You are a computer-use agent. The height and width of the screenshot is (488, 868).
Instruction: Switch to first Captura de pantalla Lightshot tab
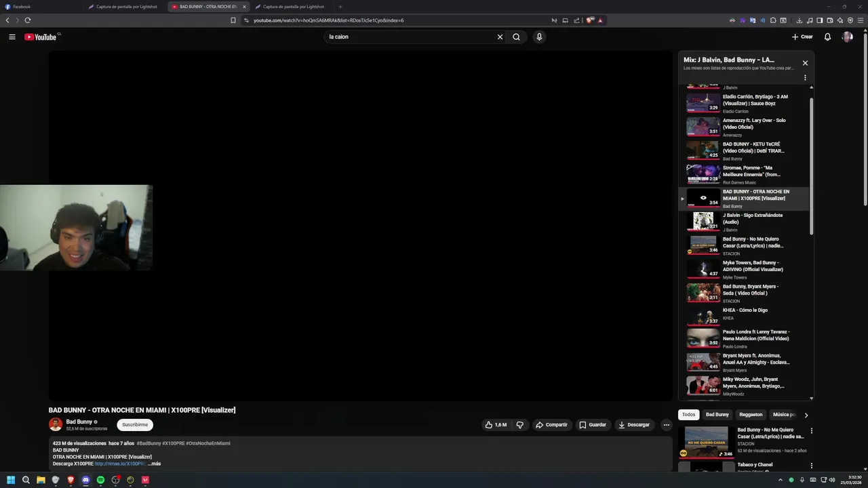[126, 7]
